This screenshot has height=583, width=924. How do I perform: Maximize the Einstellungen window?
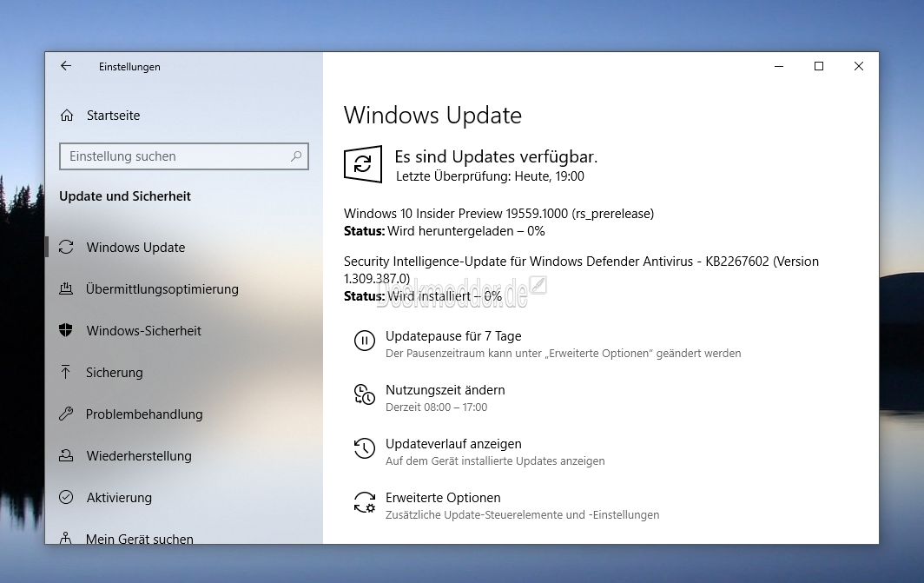click(819, 66)
